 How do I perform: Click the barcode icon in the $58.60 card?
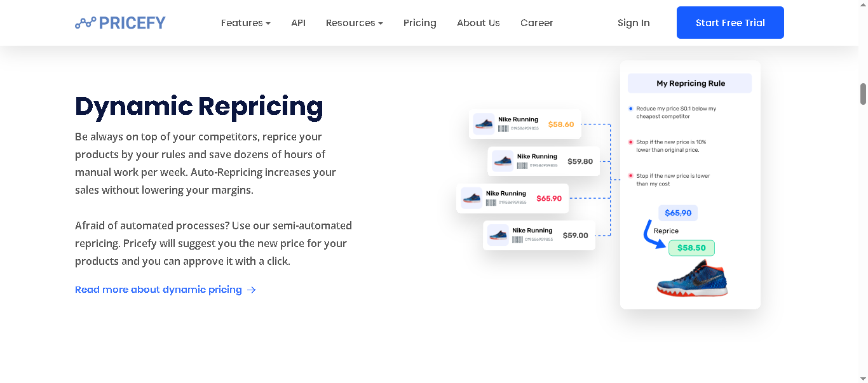pos(503,128)
